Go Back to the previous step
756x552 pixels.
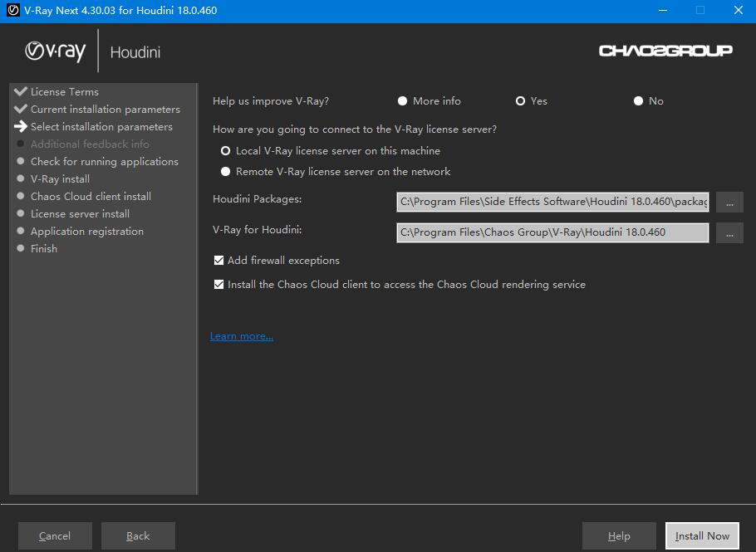[x=138, y=535]
